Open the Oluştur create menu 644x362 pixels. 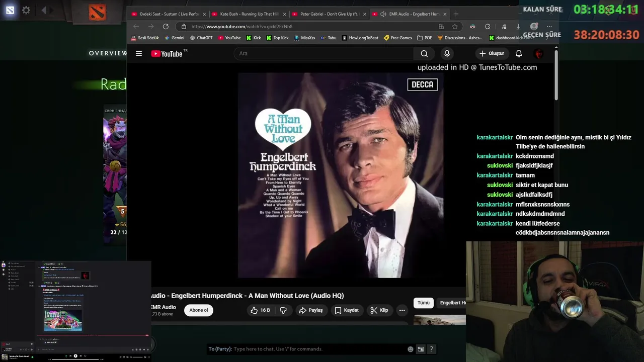[492, 54]
